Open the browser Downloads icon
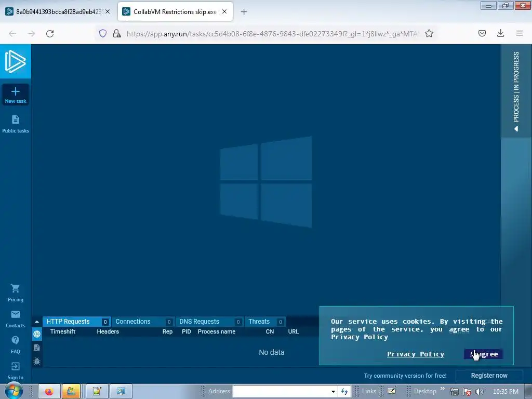 500,33
